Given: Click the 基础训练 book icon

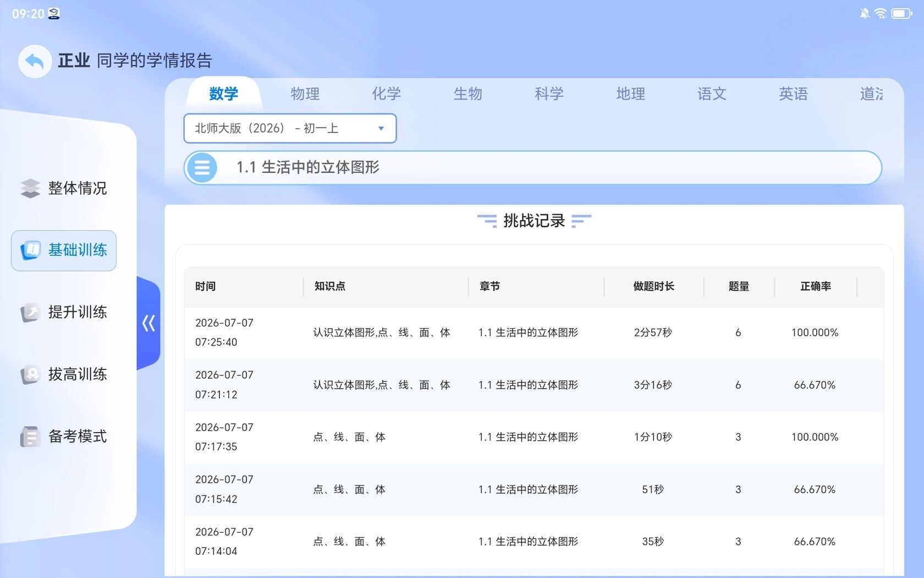Looking at the screenshot, I should tap(30, 250).
